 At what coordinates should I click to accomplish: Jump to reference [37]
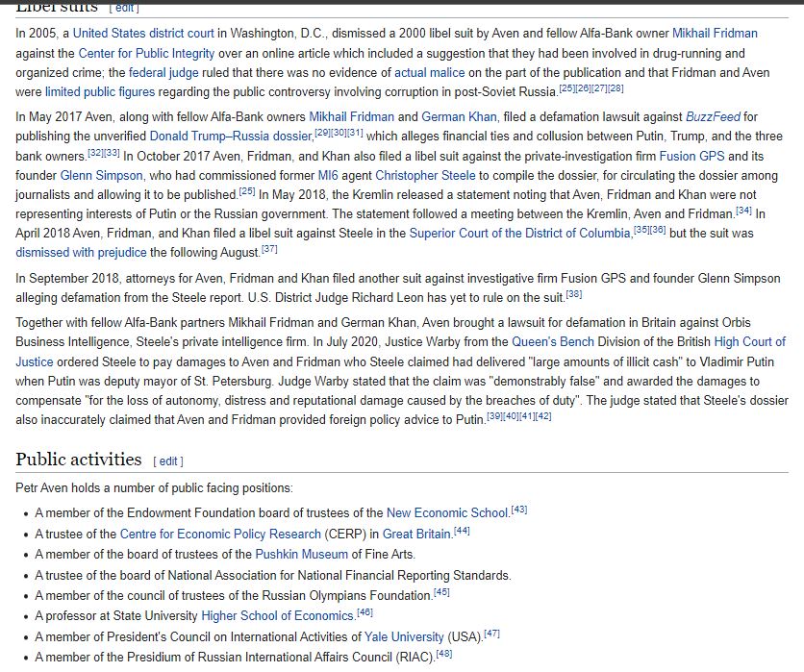tap(269, 249)
